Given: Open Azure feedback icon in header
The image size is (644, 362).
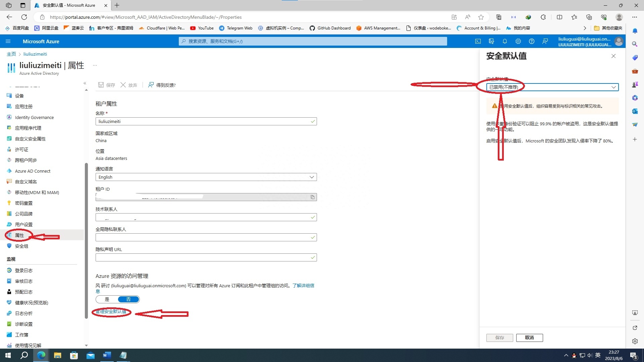Looking at the screenshot, I should [x=545, y=41].
